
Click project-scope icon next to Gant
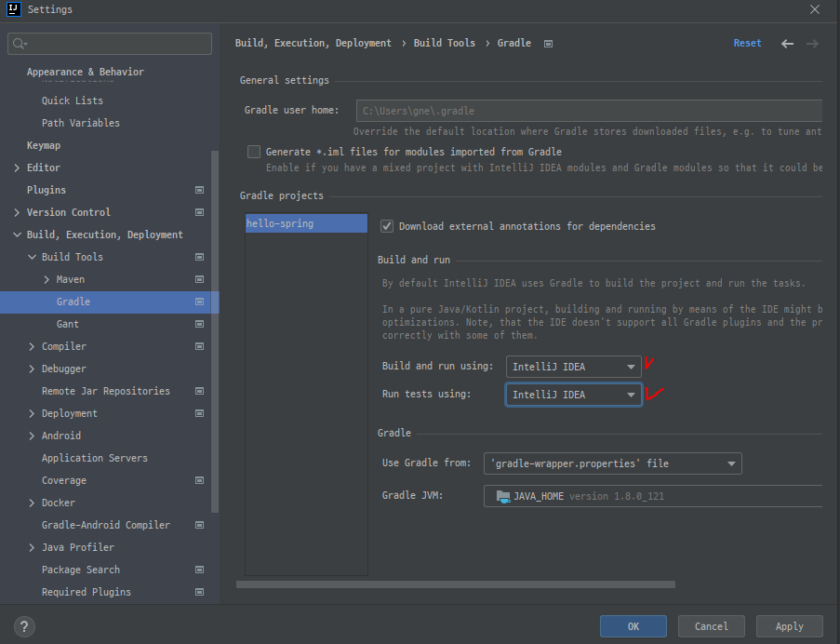[199, 324]
